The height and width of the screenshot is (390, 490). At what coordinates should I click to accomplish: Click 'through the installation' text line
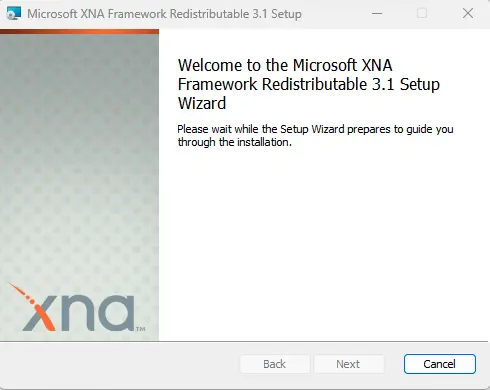(x=235, y=142)
